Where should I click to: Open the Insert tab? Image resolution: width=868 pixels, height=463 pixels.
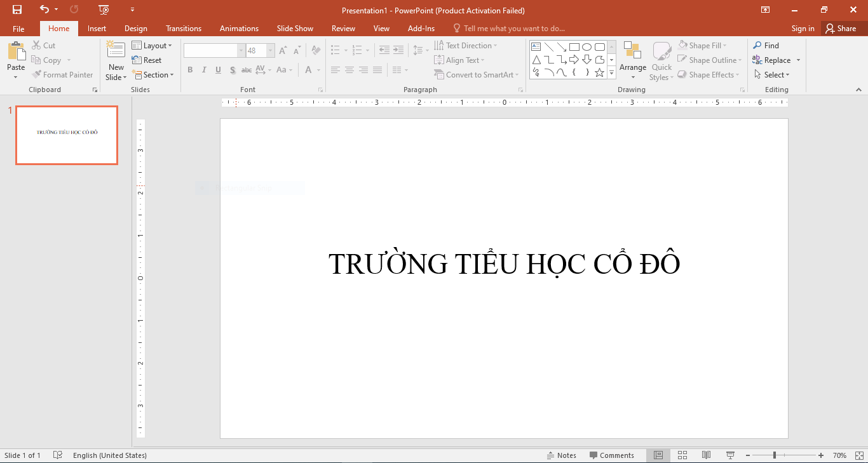point(97,29)
